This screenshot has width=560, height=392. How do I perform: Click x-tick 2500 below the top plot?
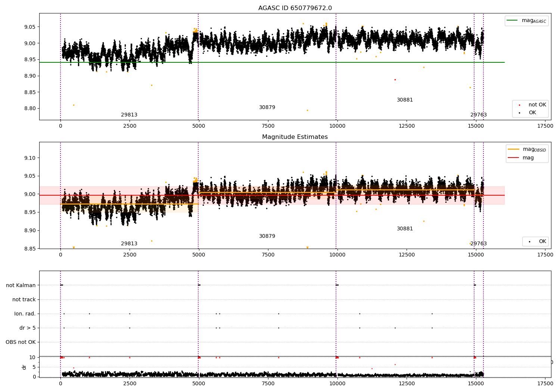pyautogui.click(x=130, y=126)
